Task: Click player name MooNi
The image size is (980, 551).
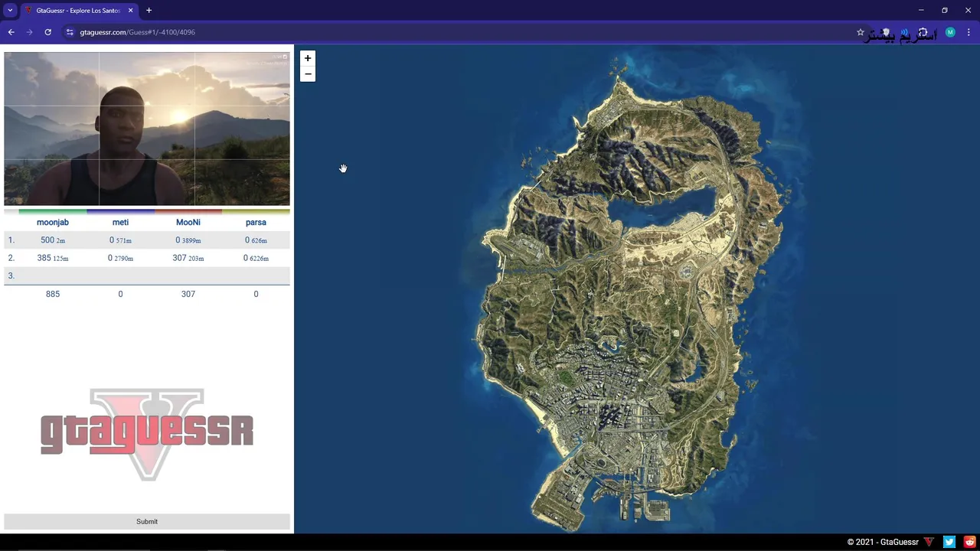Action: pos(188,222)
